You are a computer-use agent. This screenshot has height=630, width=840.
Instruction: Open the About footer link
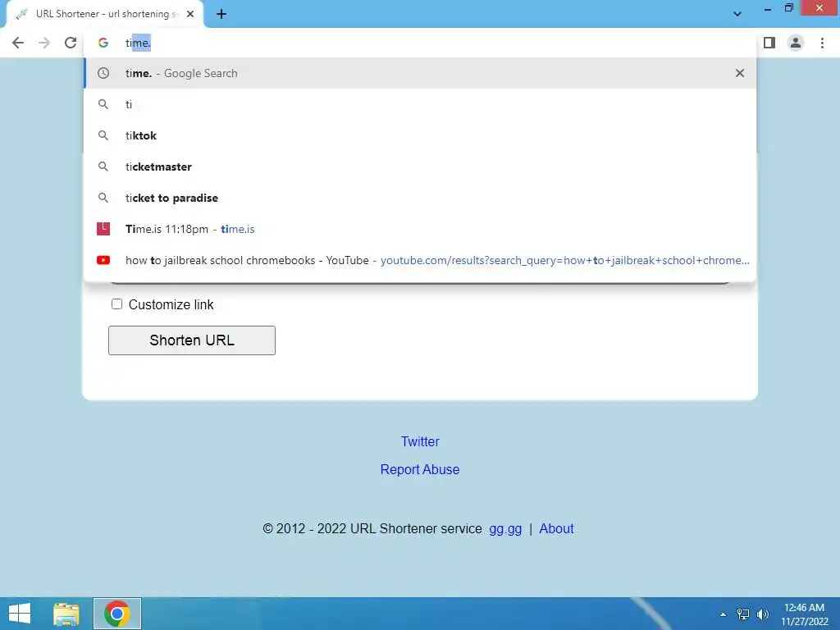click(x=556, y=529)
